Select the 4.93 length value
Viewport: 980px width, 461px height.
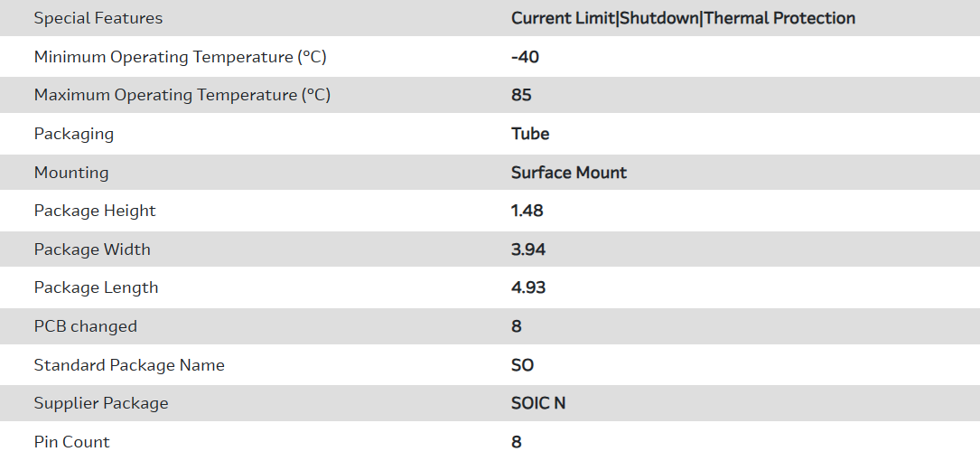(x=528, y=287)
